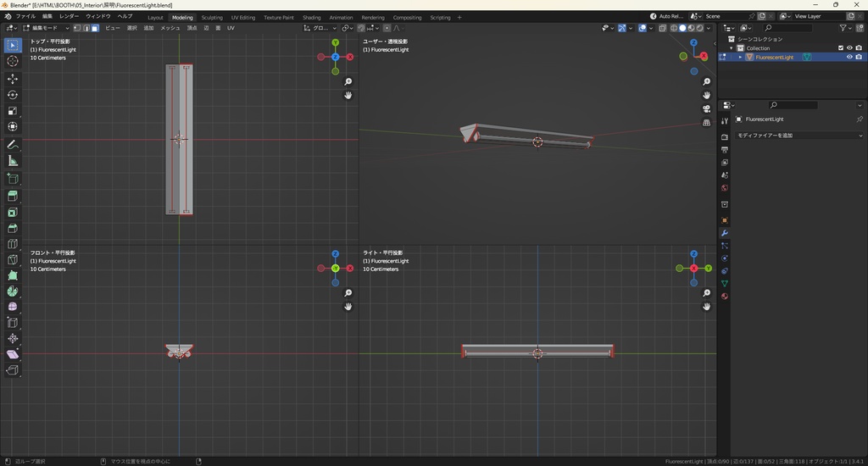Hide FluorescentLight with its eye icon
The height and width of the screenshot is (466, 868).
(x=849, y=58)
